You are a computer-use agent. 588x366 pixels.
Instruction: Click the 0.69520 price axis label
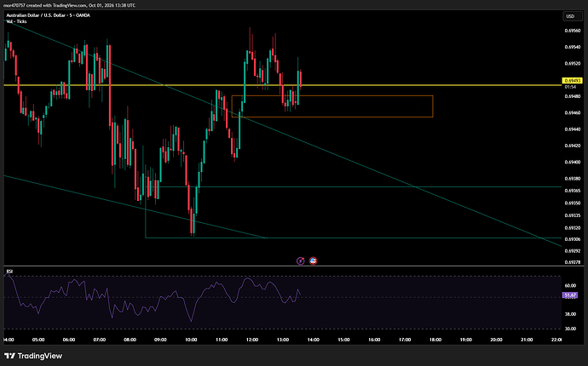[573, 64]
